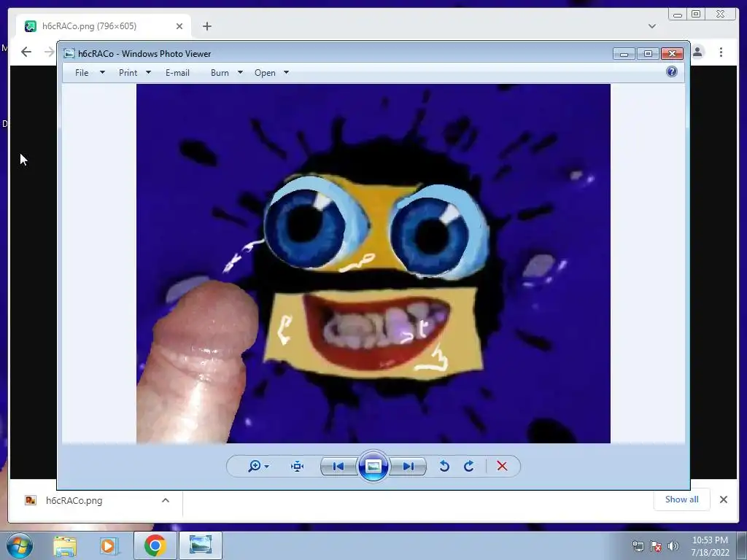Screen dimensions: 747x560
Task: Switch to Photo Viewer in the taskbar
Action: (201, 545)
